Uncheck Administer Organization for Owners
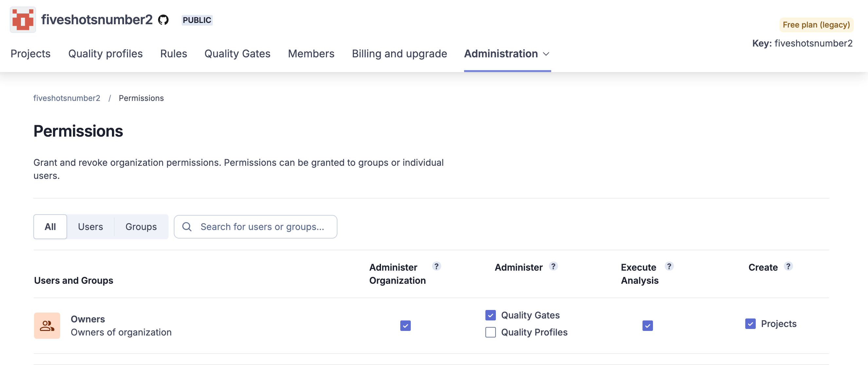Image resolution: width=868 pixels, height=365 pixels. pyautogui.click(x=405, y=326)
